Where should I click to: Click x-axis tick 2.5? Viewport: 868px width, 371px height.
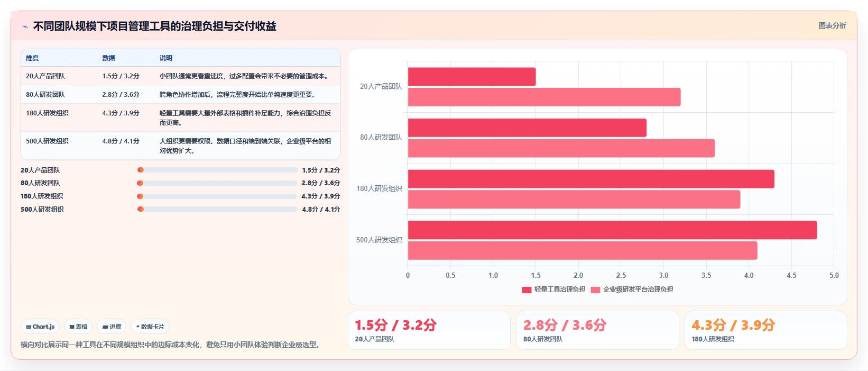(x=621, y=276)
